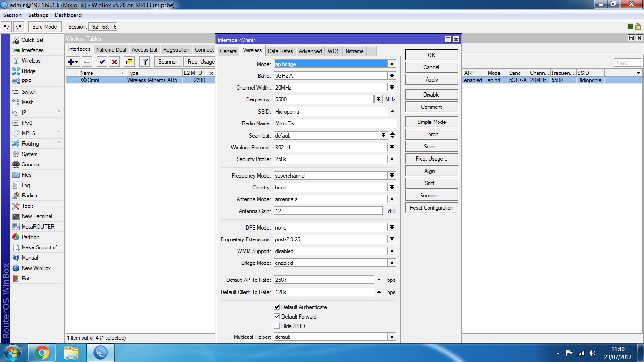The width and height of the screenshot is (644, 362).
Task: Expand the IP submenu in the sidebar
Action: pyautogui.click(x=58, y=112)
